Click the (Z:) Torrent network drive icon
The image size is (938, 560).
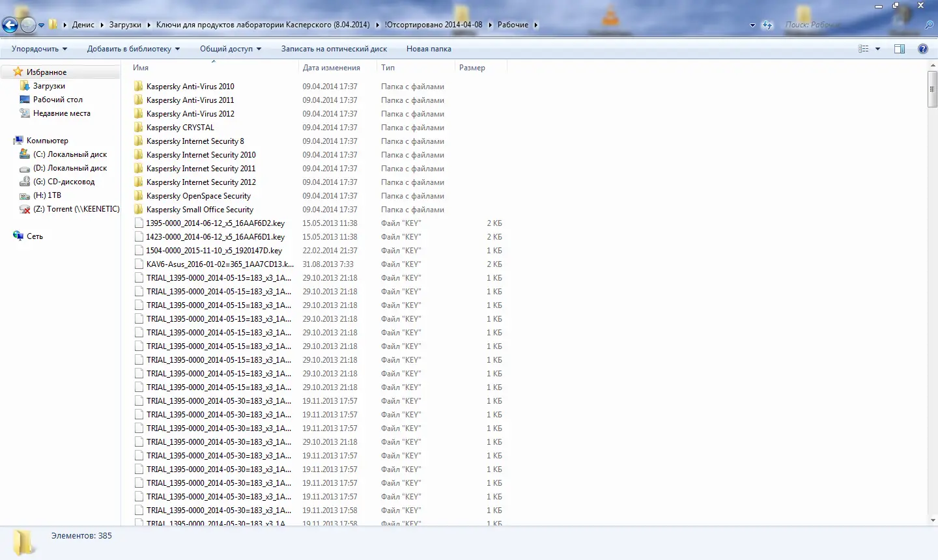tap(25, 209)
